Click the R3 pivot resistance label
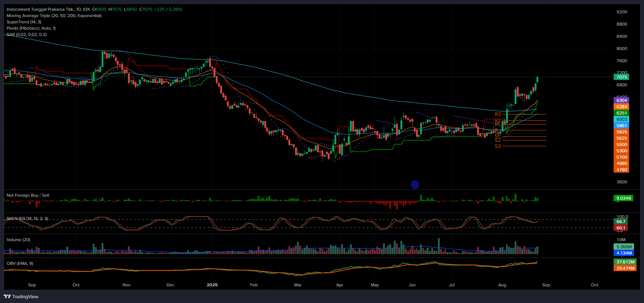The height and width of the screenshot is (303, 644). (498, 114)
